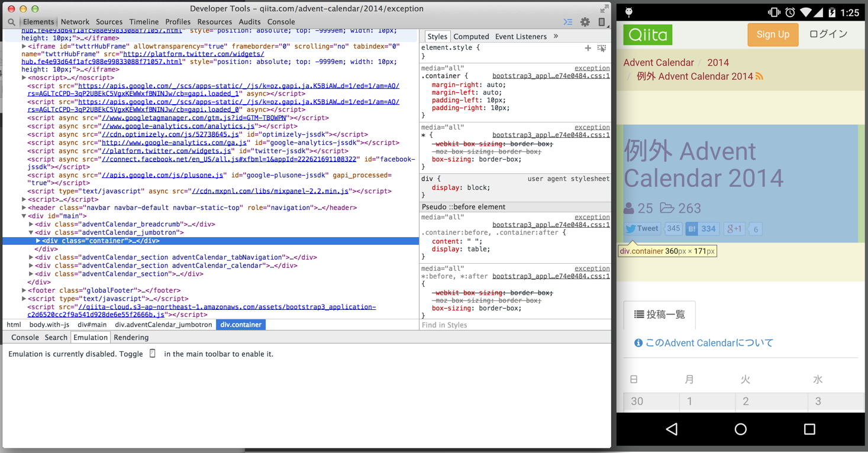Open the Audits panel
Viewport: 868px width, 453px height.
tap(250, 22)
